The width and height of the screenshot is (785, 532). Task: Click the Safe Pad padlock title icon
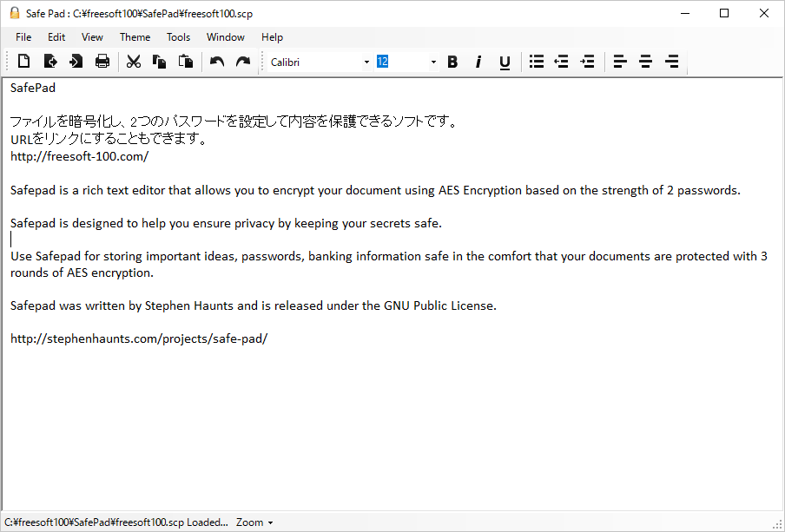15,13
